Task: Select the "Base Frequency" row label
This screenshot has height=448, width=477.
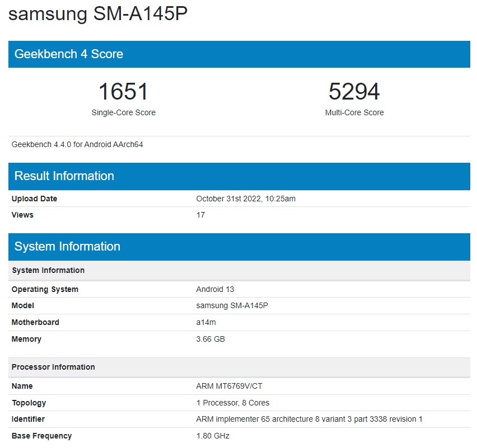Action: [41, 436]
